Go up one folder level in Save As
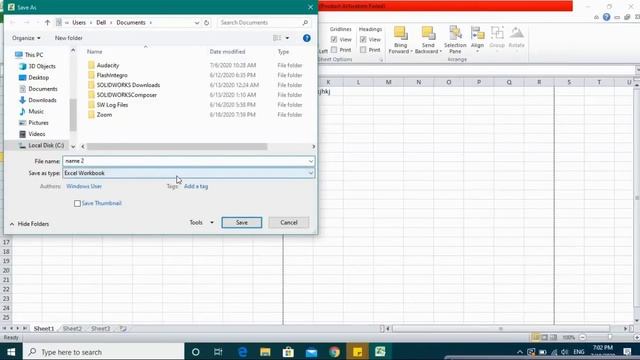The width and height of the screenshot is (640, 360). click(x=47, y=22)
